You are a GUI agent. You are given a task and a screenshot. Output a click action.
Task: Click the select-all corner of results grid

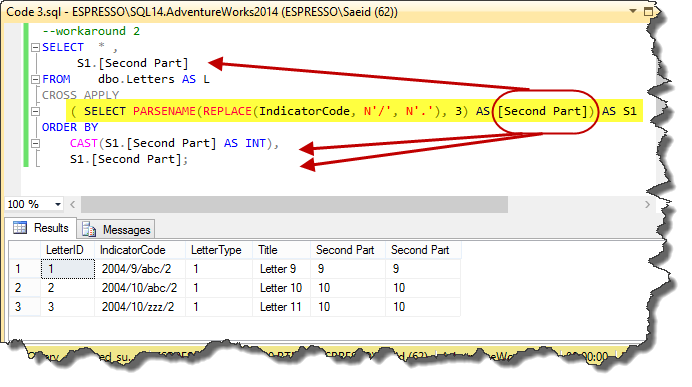coord(25,250)
